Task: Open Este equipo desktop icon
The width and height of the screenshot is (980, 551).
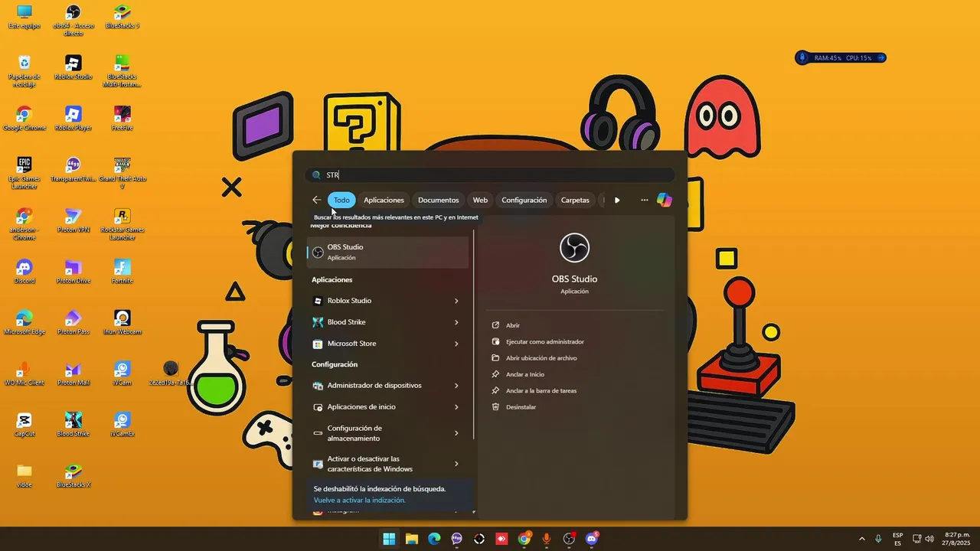Action: (x=24, y=17)
